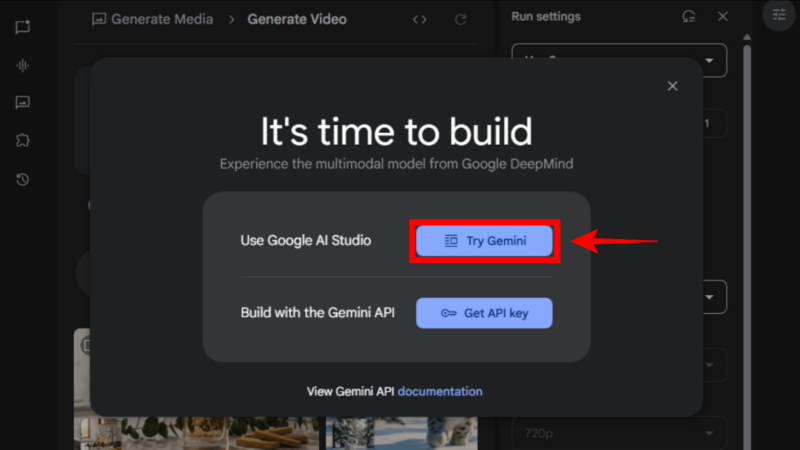
Task: Click the Run settings heading
Action: click(546, 16)
